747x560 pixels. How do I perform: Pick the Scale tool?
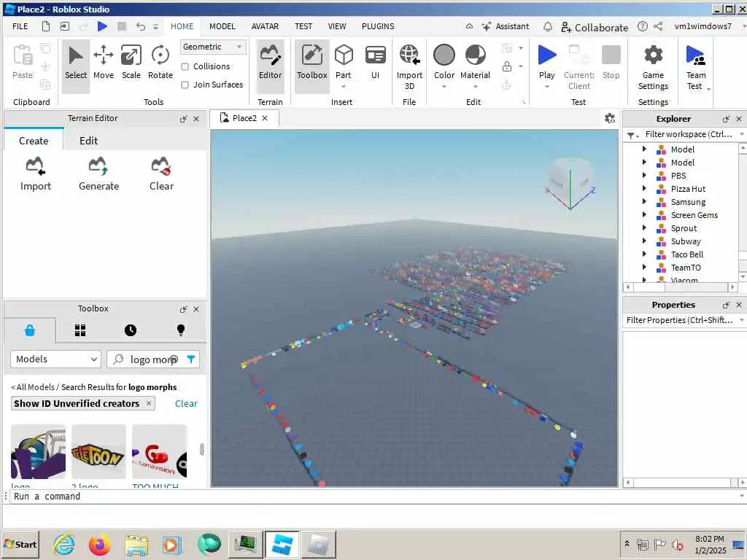(x=131, y=63)
